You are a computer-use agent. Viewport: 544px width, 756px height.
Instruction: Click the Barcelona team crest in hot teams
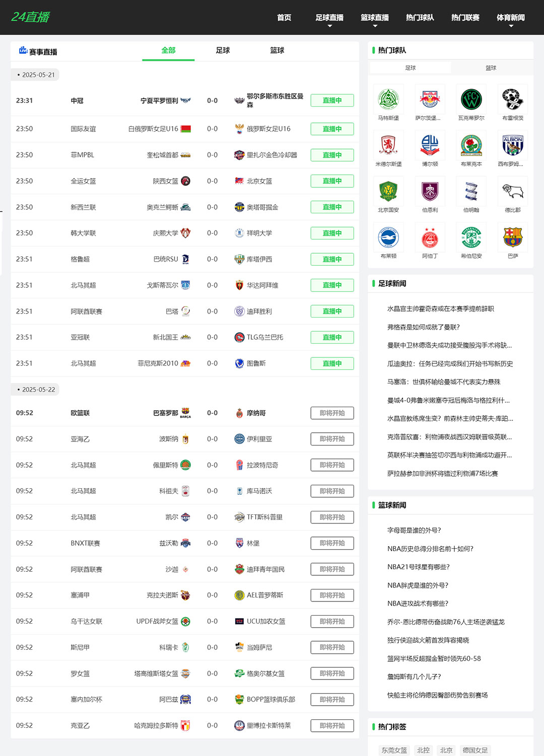pos(512,238)
